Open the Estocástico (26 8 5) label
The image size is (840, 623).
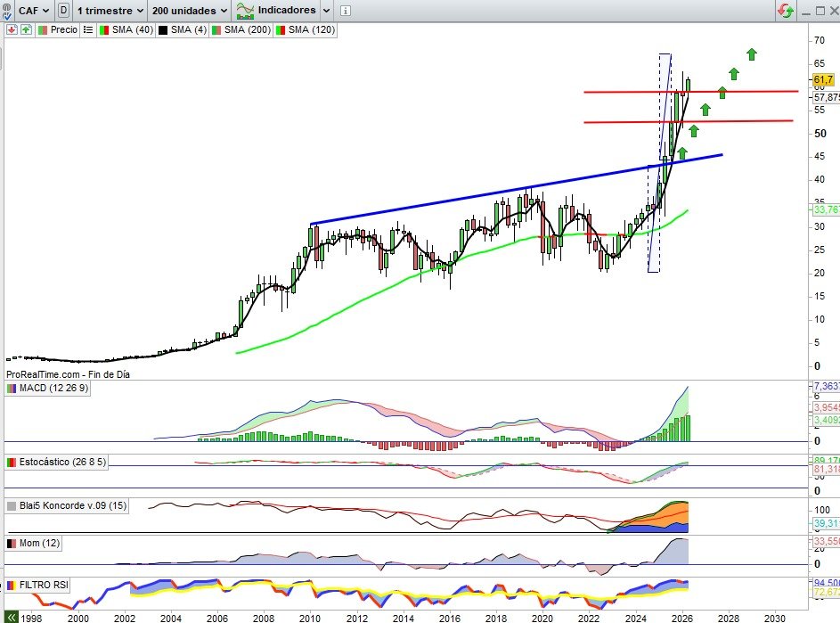point(62,463)
